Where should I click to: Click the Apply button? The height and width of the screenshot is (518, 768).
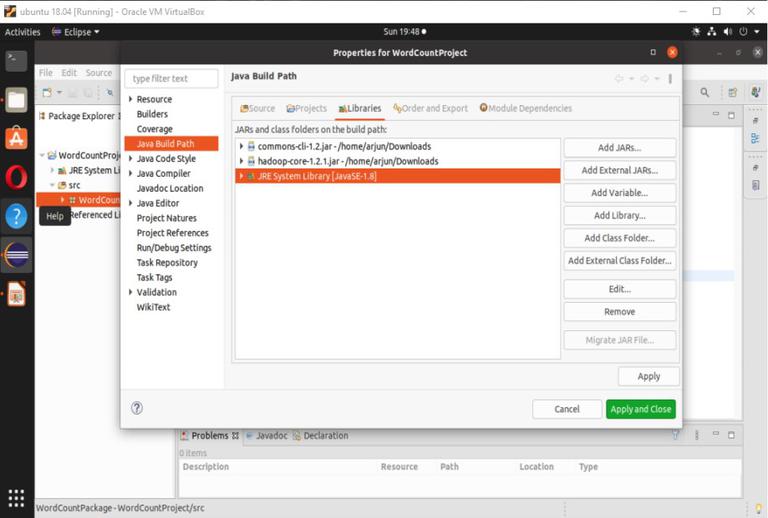tap(648, 376)
